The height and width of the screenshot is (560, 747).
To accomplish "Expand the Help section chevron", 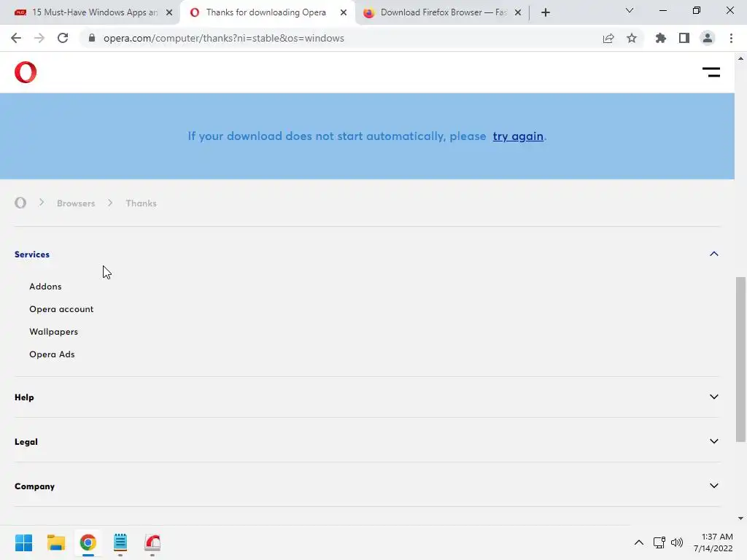I will [x=713, y=397].
